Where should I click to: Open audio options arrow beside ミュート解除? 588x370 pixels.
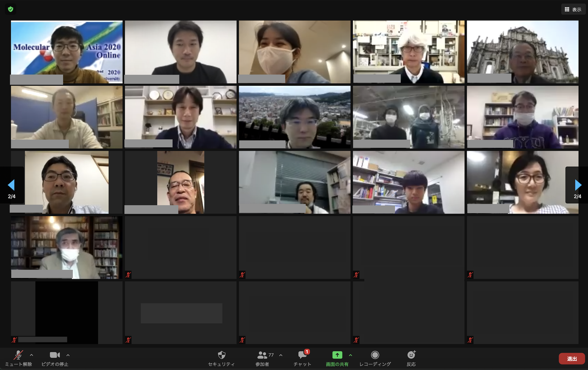click(31, 355)
